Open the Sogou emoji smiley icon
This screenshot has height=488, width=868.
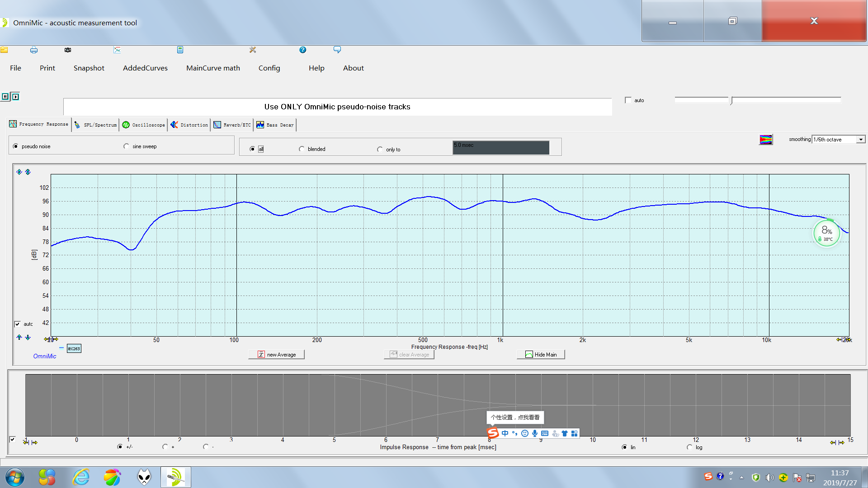[525, 433]
